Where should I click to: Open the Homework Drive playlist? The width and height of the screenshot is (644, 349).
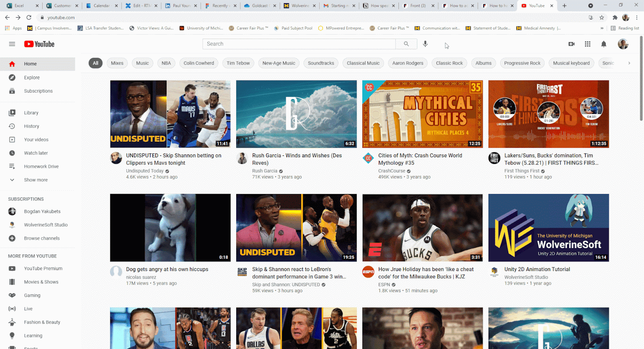coord(37,166)
